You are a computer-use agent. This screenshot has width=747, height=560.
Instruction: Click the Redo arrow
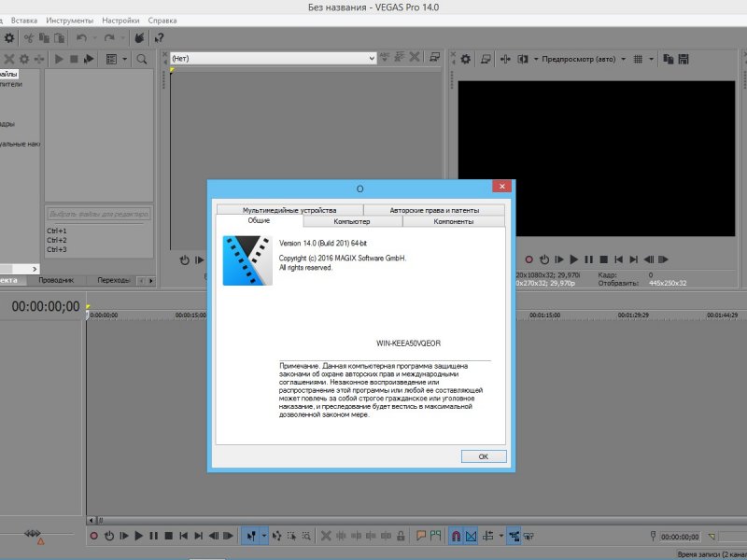tap(109, 37)
